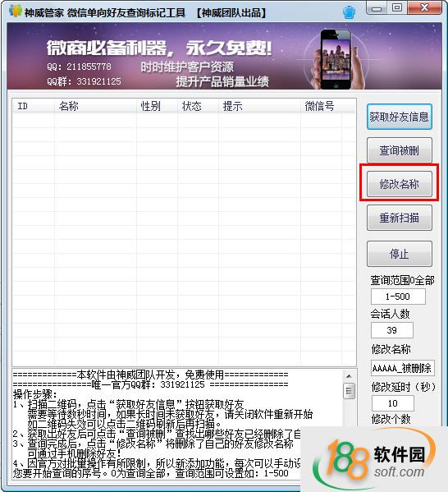
Task: Click the 微信号 column header
Action: (x=321, y=107)
